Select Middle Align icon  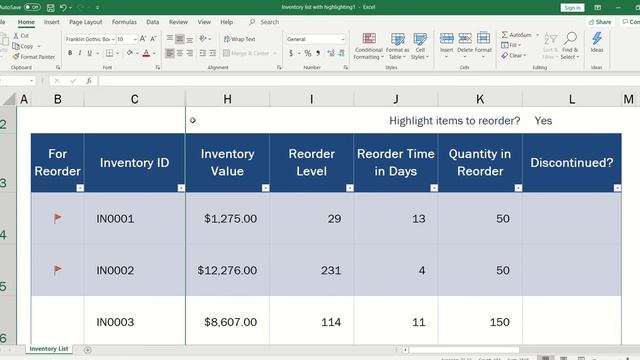point(180,39)
